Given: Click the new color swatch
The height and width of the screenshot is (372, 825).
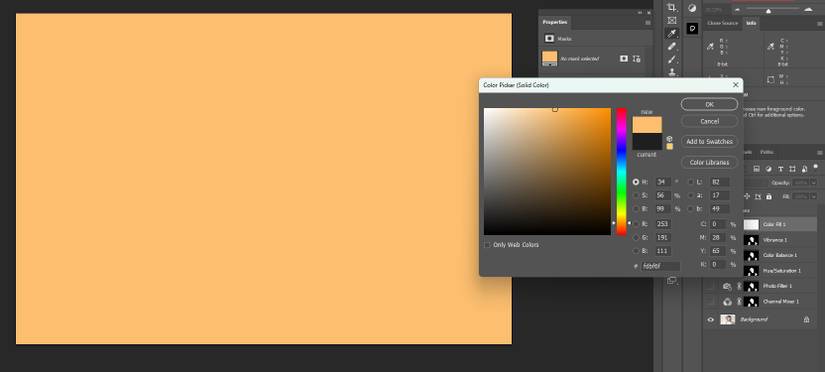Looking at the screenshot, I should [647, 125].
